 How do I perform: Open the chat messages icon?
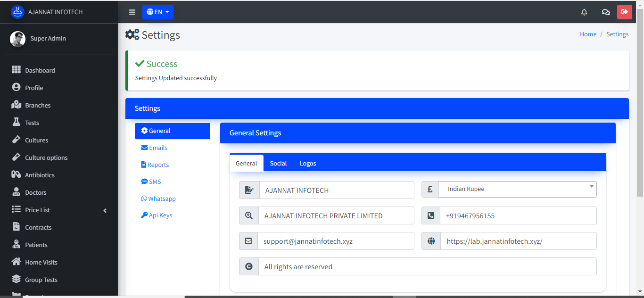point(606,12)
